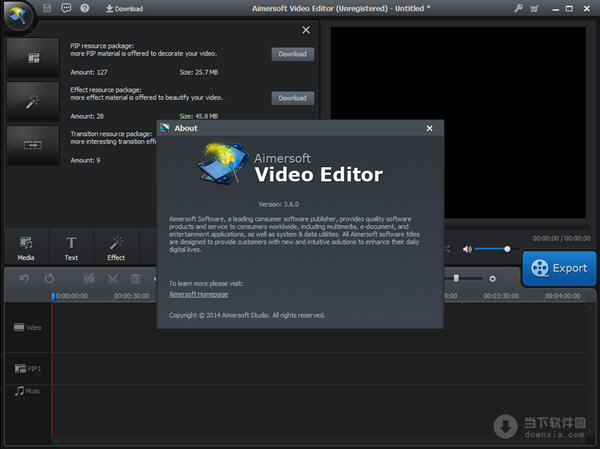This screenshot has height=449, width=600.
Task: Open the shopping cart purchase icon
Action: [535, 8]
